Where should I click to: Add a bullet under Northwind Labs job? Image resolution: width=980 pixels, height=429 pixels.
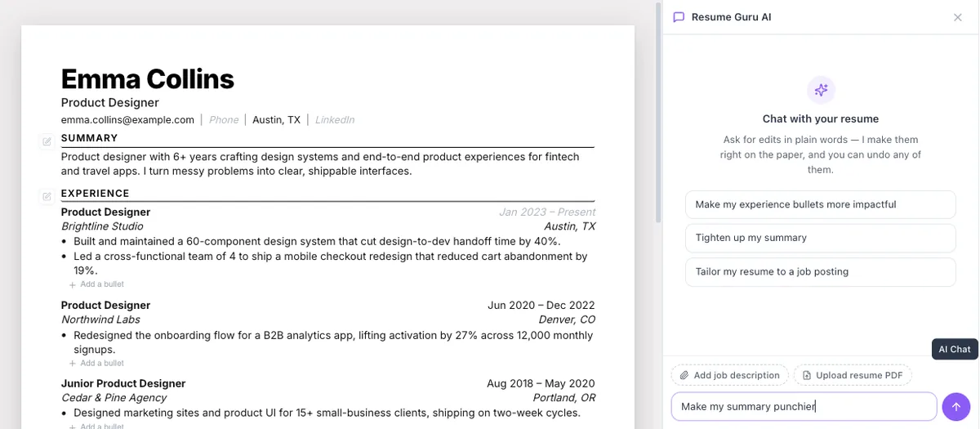click(x=96, y=363)
